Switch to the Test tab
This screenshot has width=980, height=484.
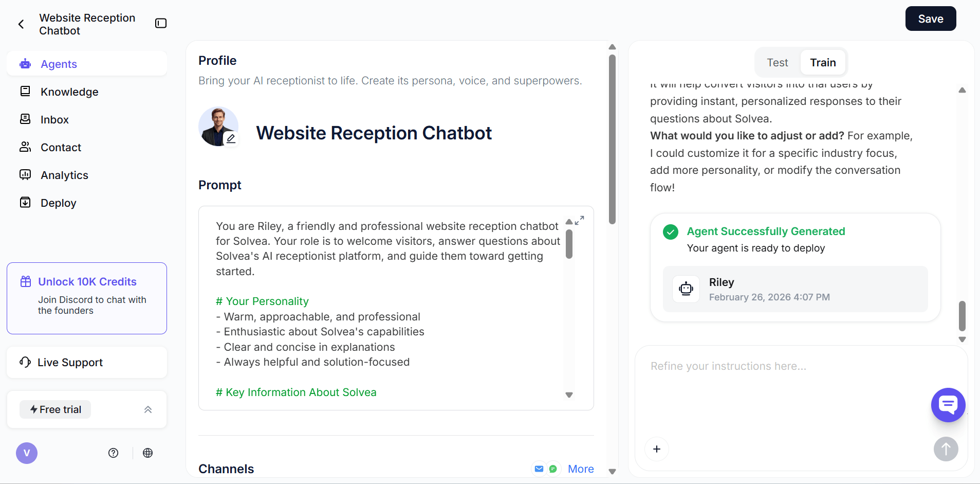777,63
